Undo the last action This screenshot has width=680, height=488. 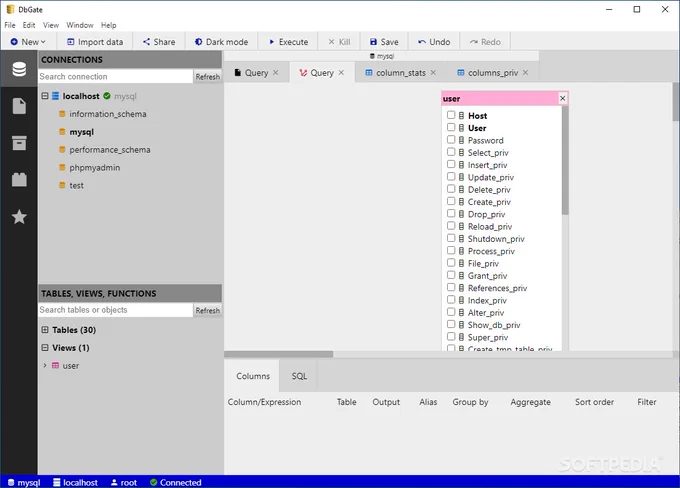[x=434, y=42]
